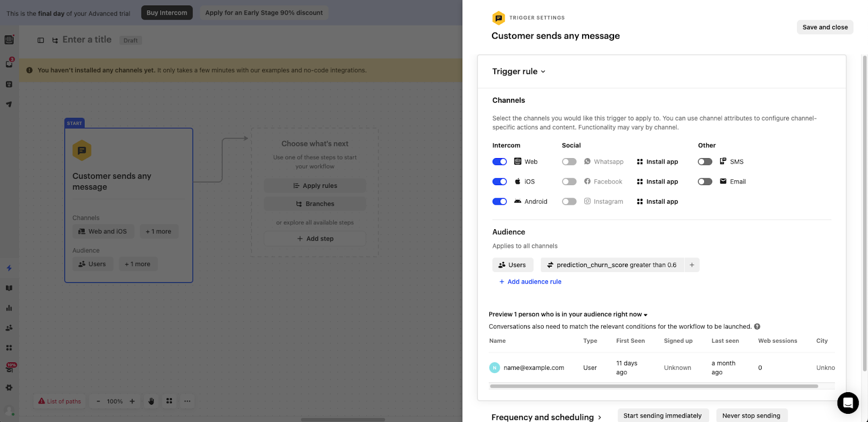This screenshot has width=868, height=422.
Task: Open the Knowledge book sidebar icon
Action: tap(9, 288)
